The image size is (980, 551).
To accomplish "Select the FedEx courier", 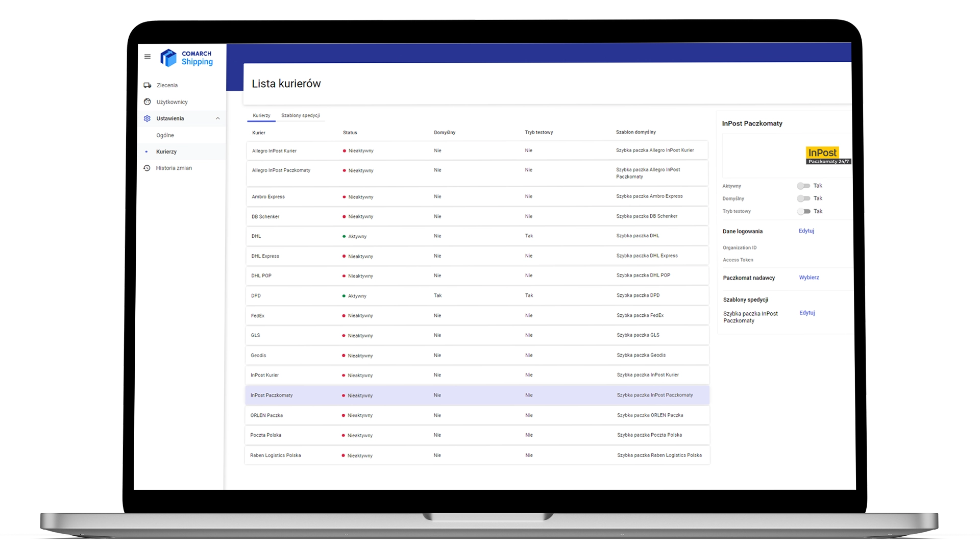I will pyautogui.click(x=477, y=315).
